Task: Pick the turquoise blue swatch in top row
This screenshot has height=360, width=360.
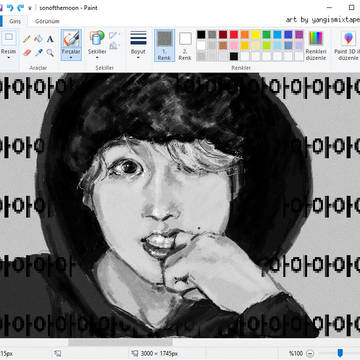Action: pos(277,34)
